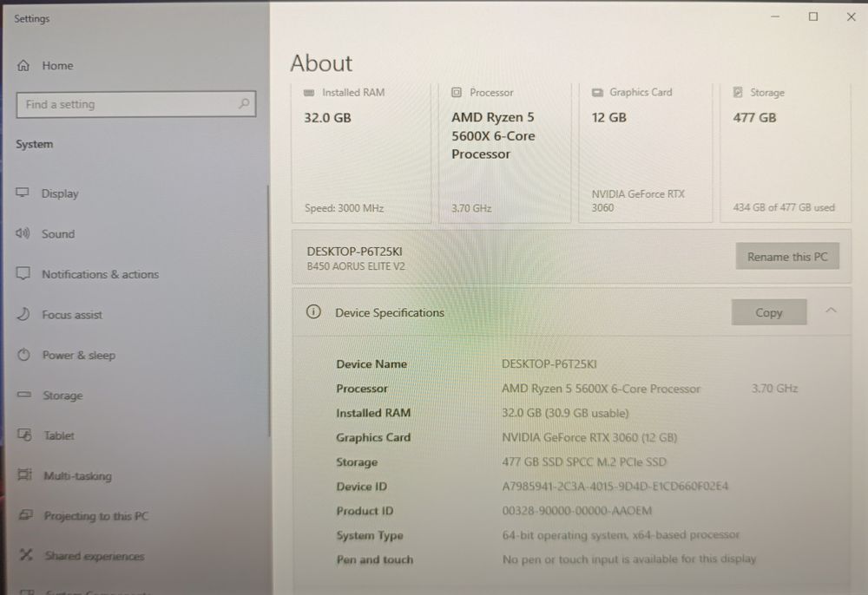The width and height of the screenshot is (868, 595).
Task: Select the 32.0 GB RAM value
Action: [327, 117]
